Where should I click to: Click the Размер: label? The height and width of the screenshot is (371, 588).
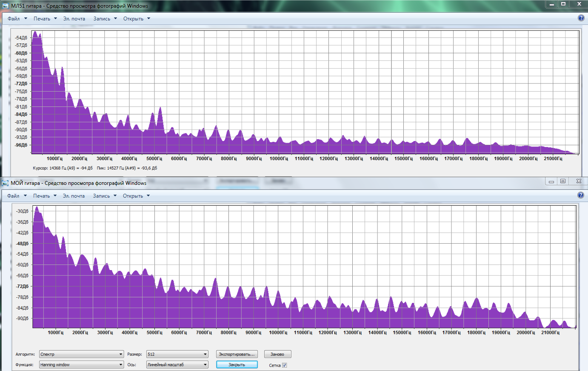[x=134, y=354]
